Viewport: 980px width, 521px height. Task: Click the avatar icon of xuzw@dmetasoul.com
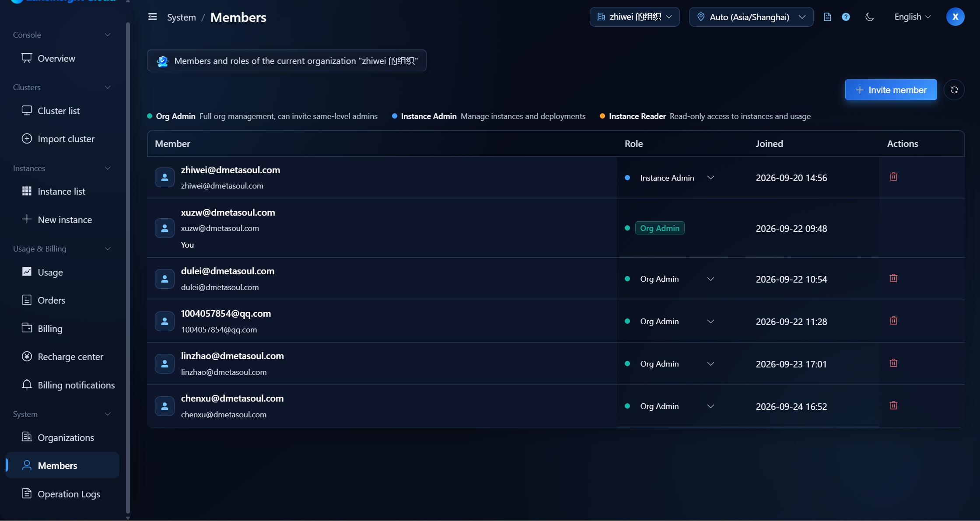click(x=165, y=228)
